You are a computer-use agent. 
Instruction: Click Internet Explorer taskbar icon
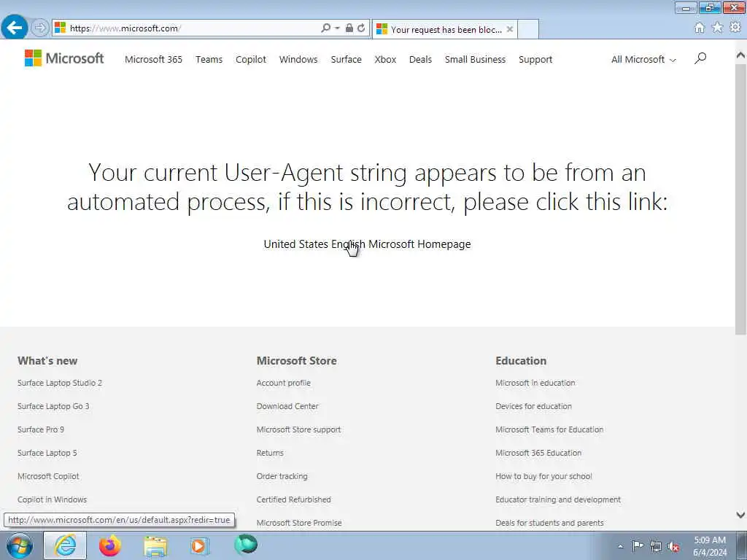pyautogui.click(x=65, y=545)
